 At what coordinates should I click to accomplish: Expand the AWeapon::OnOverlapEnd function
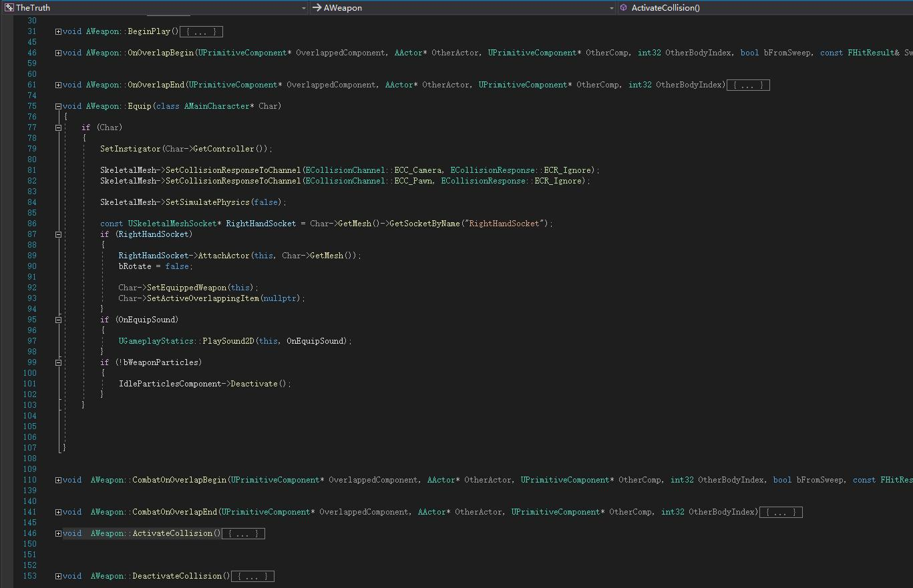[x=58, y=85]
